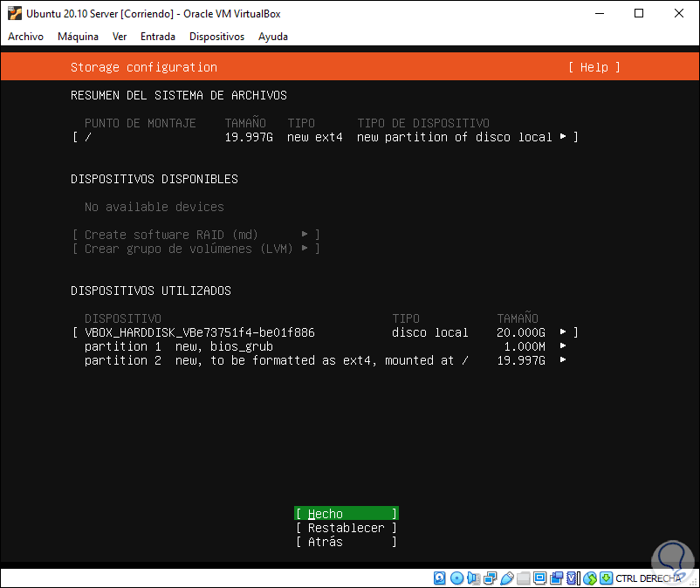Expand the Crear grupo de volúmenes arrow

[x=305, y=248]
